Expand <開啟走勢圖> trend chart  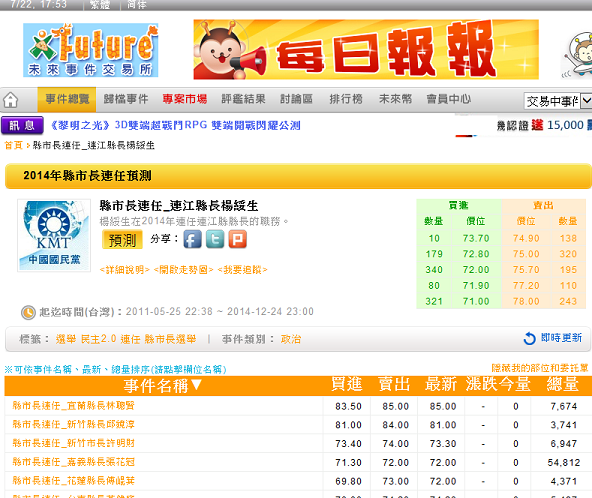[184, 270]
